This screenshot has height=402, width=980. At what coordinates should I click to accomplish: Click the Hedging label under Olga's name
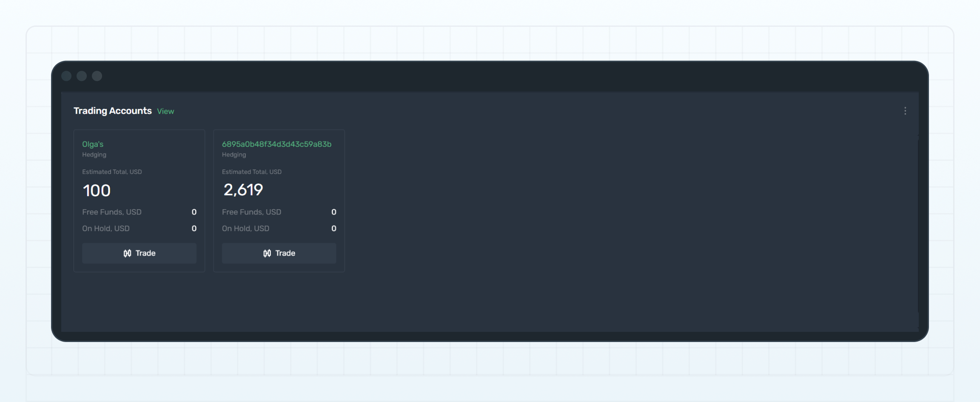click(x=94, y=155)
